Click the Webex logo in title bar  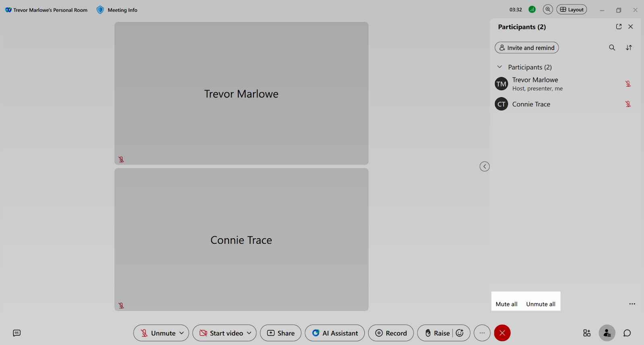(x=8, y=10)
